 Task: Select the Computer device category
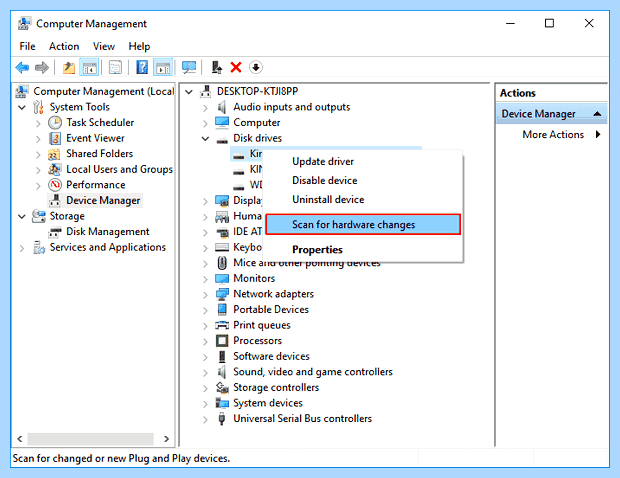coord(257,123)
